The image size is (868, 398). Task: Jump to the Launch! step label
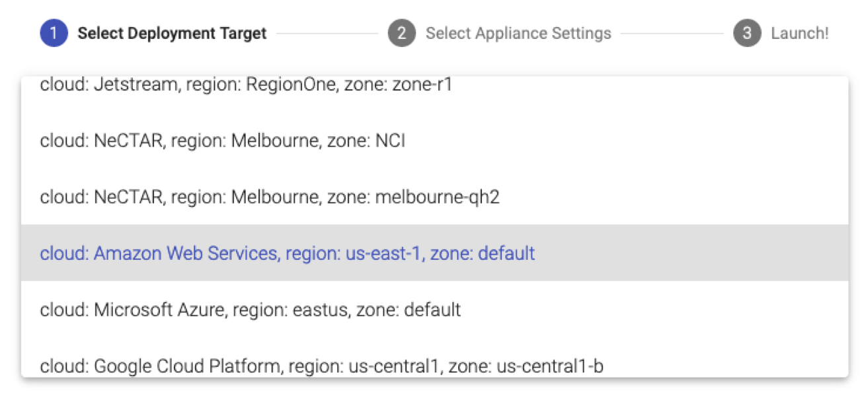(799, 33)
